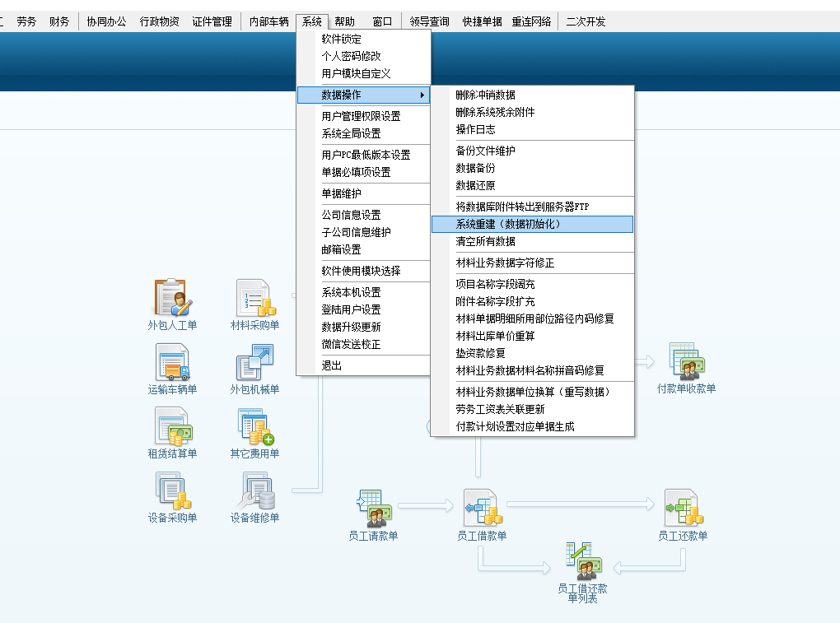Click the 设备采购单 icon

pos(172,490)
